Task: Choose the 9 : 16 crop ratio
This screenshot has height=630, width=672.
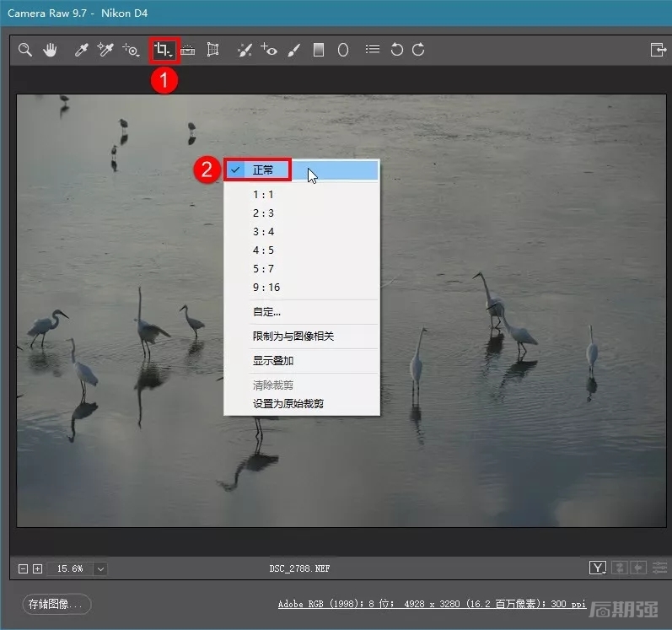Action: [302, 287]
